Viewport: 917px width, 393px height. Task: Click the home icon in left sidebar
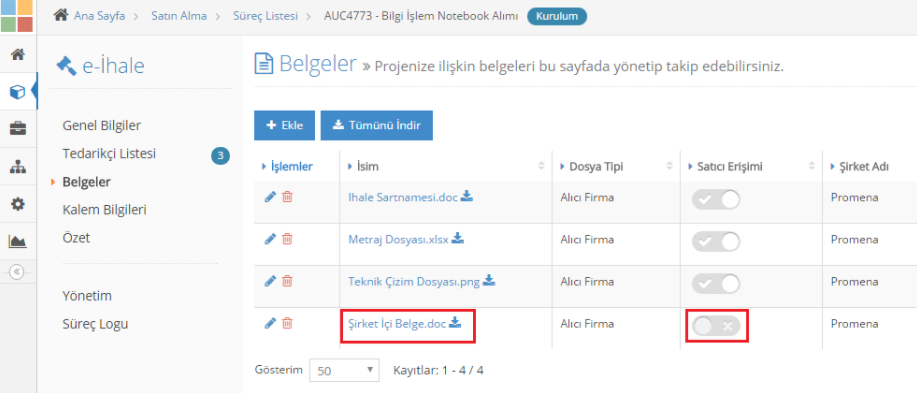[x=18, y=54]
